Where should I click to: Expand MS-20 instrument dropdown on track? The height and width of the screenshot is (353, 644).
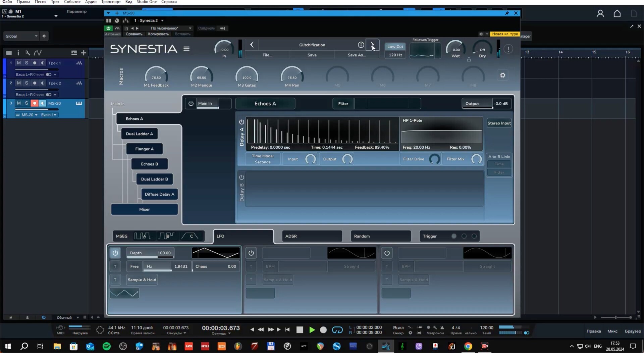[x=27, y=115]
